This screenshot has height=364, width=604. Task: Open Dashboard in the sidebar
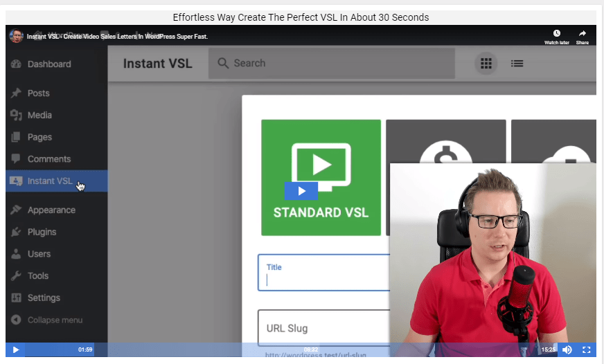tap(48, 64)
